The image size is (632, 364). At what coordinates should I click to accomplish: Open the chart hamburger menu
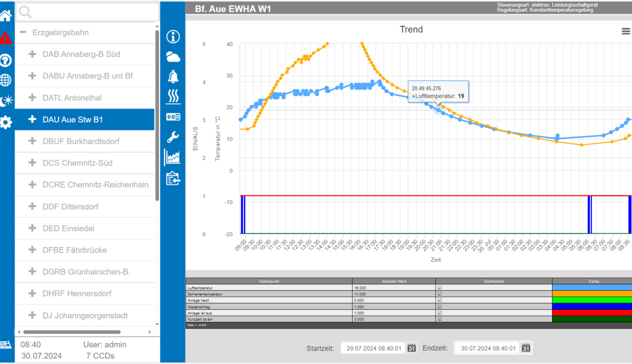[x=625, y=32]
